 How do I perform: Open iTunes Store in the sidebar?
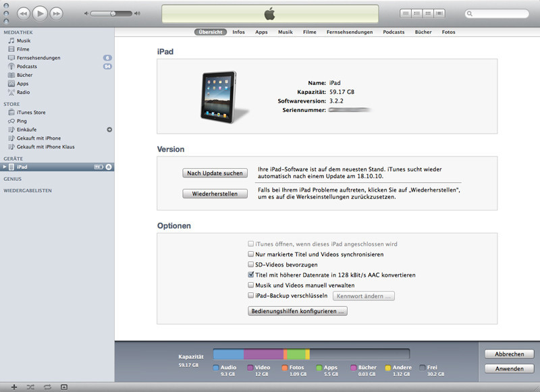point(57,113)
